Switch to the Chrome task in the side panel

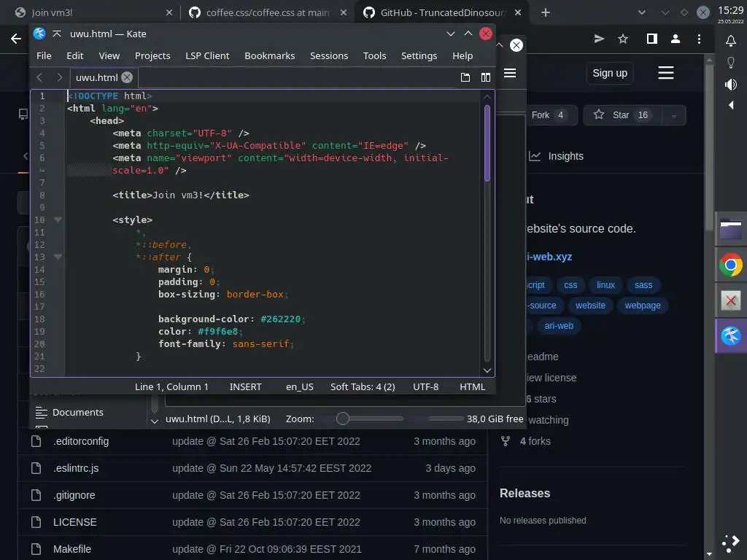[x=731, y=265]
